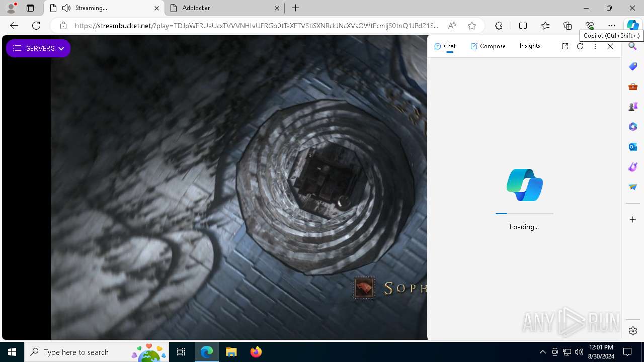Launch Firefox from taskbar
The image size is (644, 362).
(x=256, y=352)
